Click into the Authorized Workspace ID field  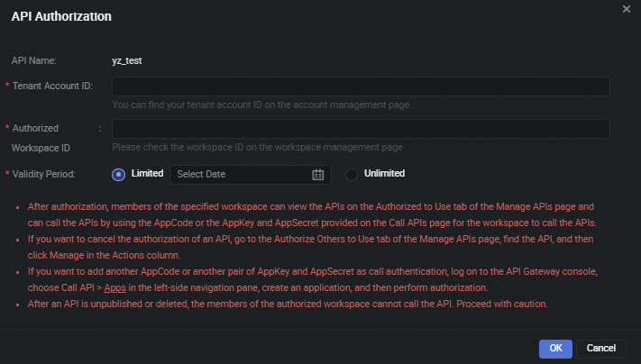click(361, 129)
